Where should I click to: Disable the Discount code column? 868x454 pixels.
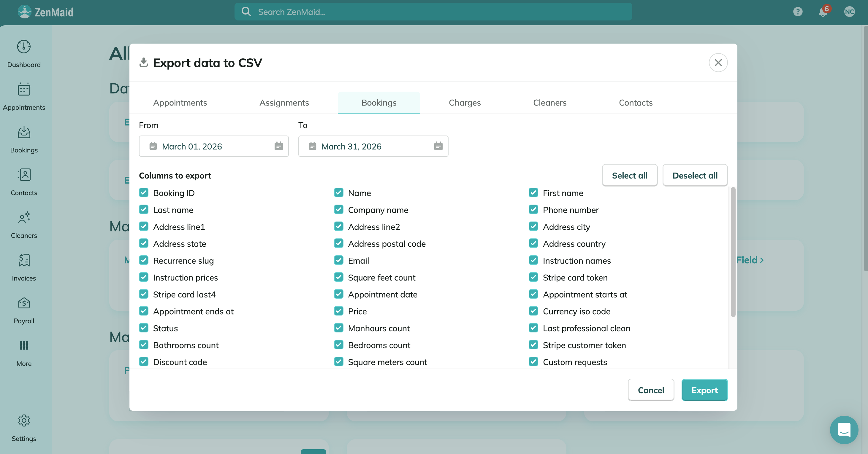click(144, 362)
